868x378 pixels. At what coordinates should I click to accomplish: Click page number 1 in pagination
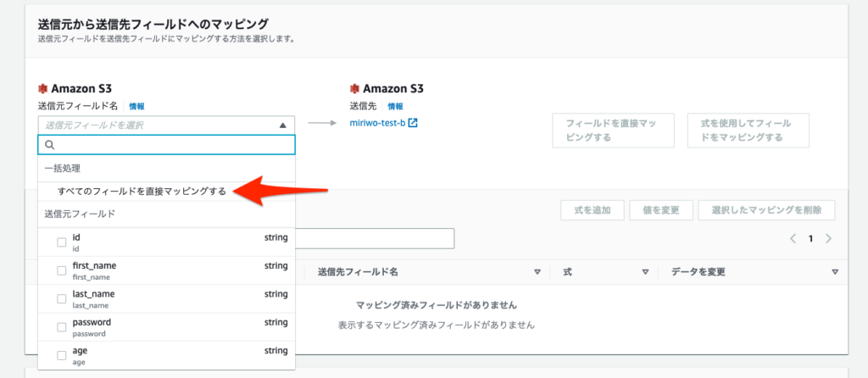tap(810, 238)
